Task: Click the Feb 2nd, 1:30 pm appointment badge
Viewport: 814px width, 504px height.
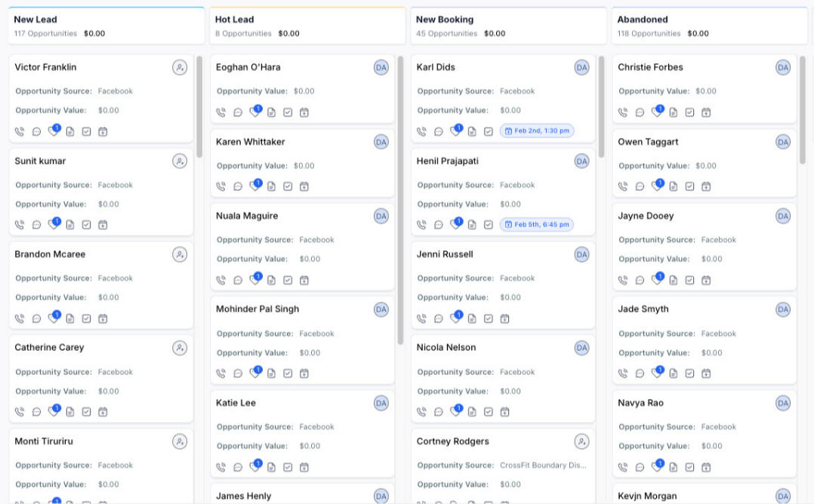Action: (537, 131)
